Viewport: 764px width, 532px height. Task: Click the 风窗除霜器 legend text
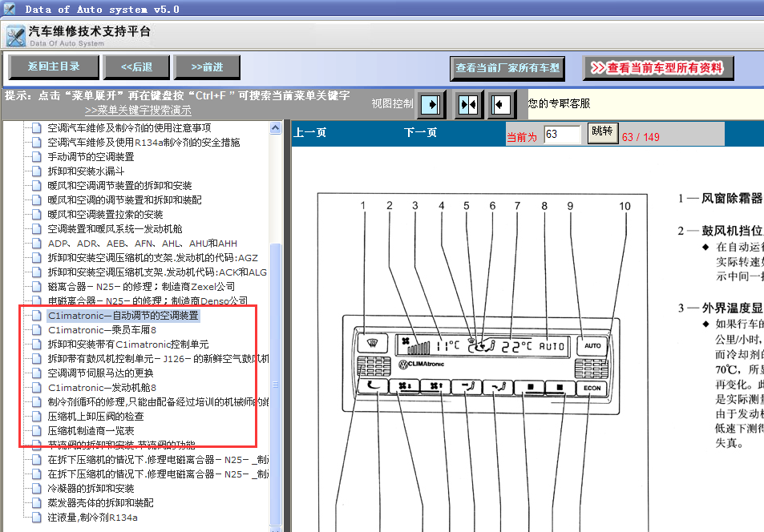(731, 198)
